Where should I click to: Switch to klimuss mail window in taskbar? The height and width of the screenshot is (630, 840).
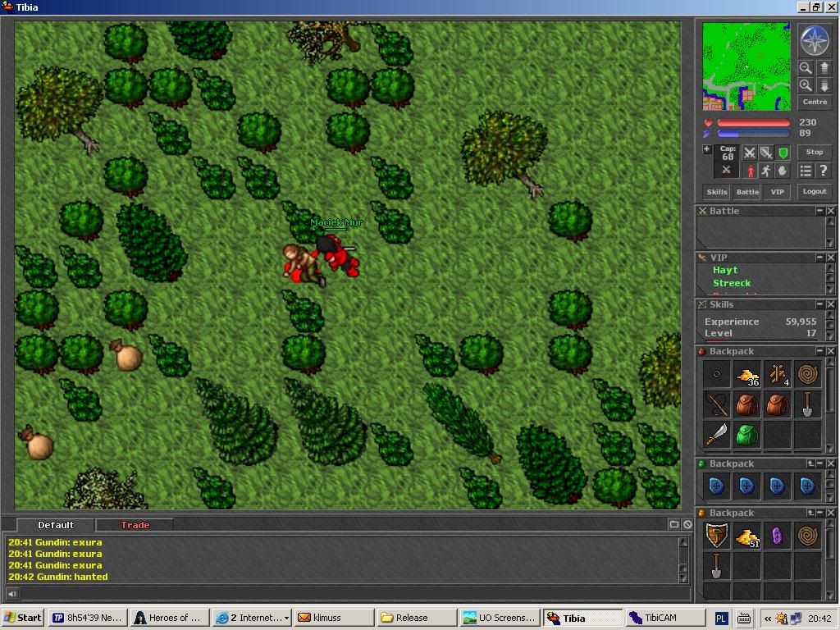tap(335, 618)
